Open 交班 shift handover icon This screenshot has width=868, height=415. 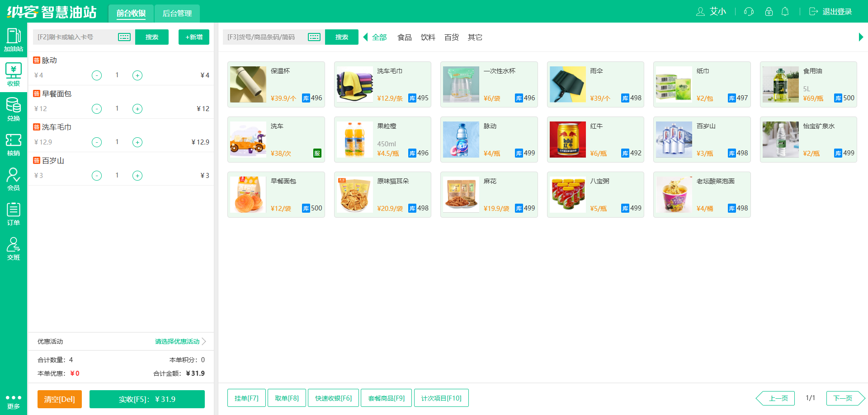(x=14, y=249)
